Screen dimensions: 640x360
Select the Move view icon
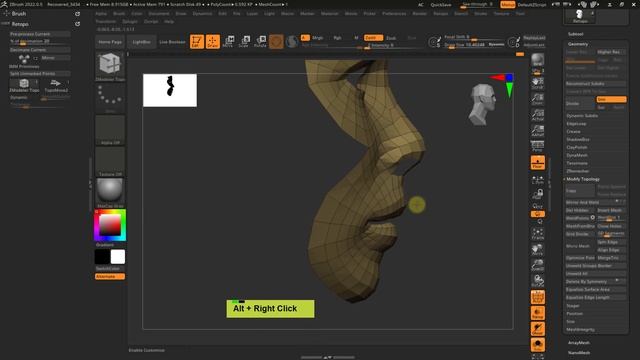(x=538, y=249)
